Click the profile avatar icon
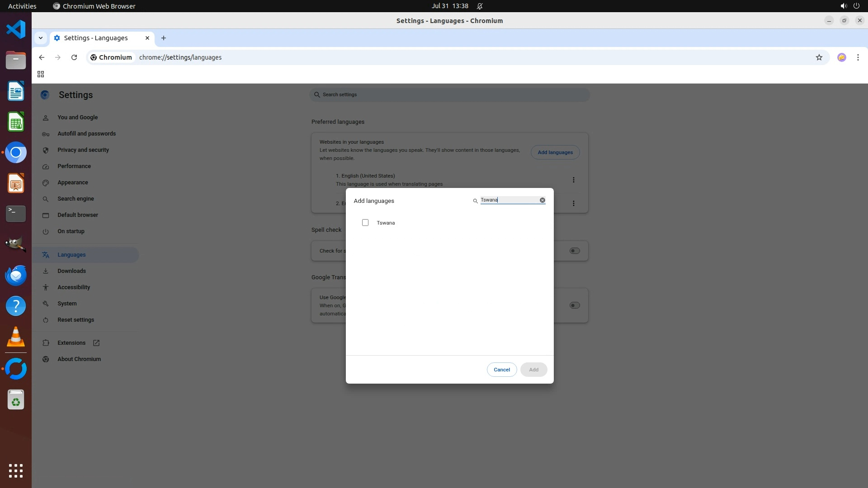This screenshot has height=488, width=868. point(841,57)
